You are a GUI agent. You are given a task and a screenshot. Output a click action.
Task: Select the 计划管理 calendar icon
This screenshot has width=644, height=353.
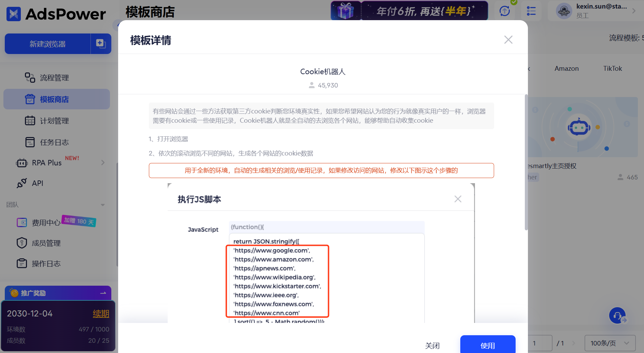click(30, 121)
